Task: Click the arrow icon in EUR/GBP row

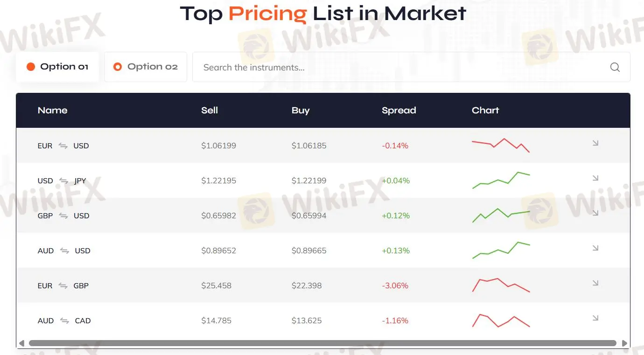Action: point(595,283)
